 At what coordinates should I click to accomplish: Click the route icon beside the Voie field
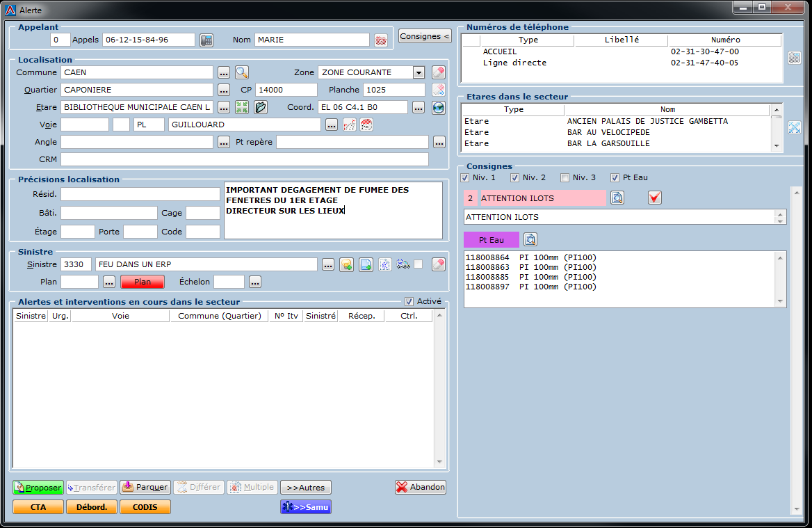point(350,125)
